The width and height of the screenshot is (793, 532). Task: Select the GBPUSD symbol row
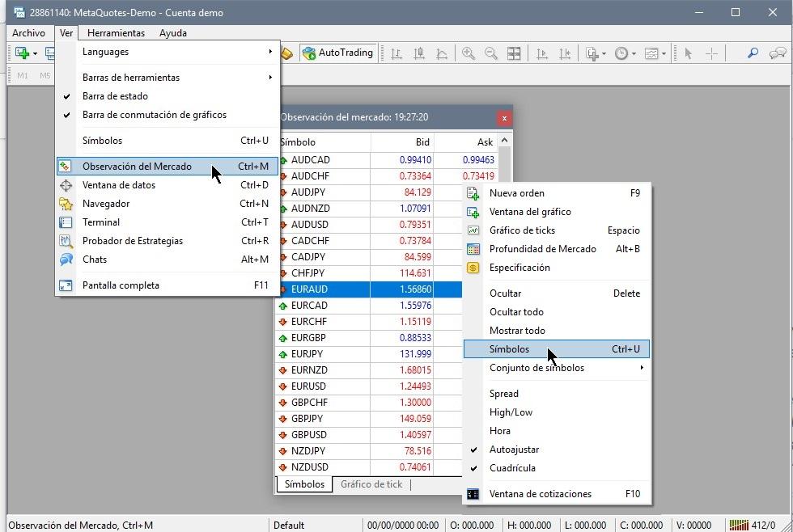click(369, 434)
